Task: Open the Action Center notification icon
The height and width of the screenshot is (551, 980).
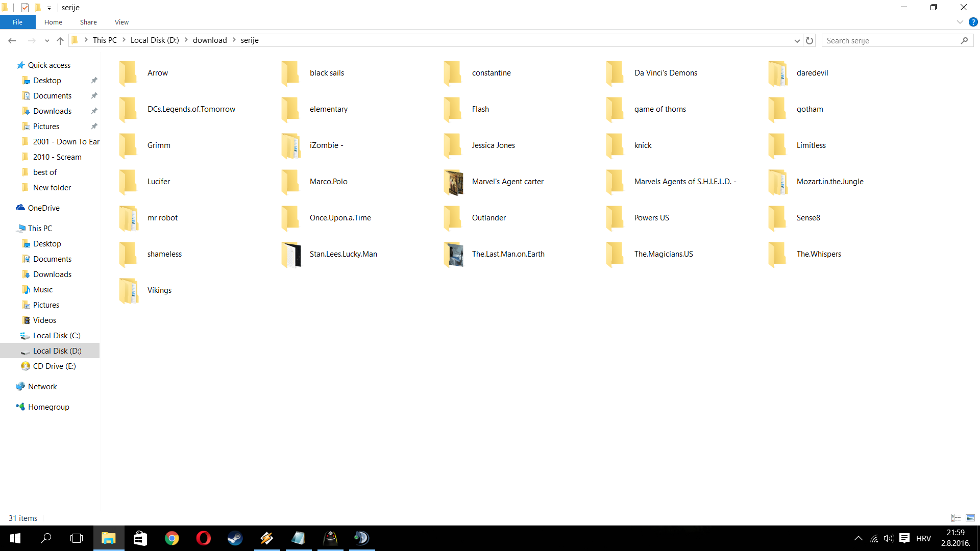Action: 904,538
